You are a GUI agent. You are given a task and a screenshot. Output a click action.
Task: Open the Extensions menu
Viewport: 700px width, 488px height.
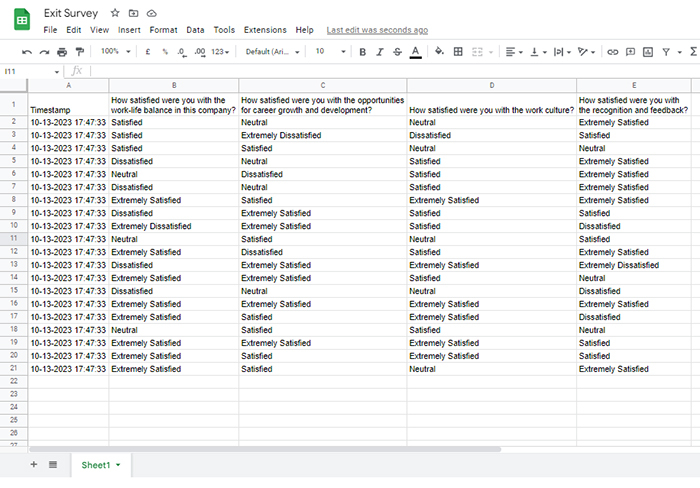point(265,30)
